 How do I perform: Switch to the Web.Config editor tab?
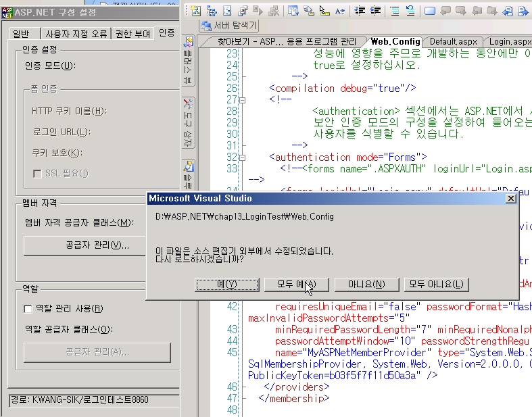tap(395, 42)
